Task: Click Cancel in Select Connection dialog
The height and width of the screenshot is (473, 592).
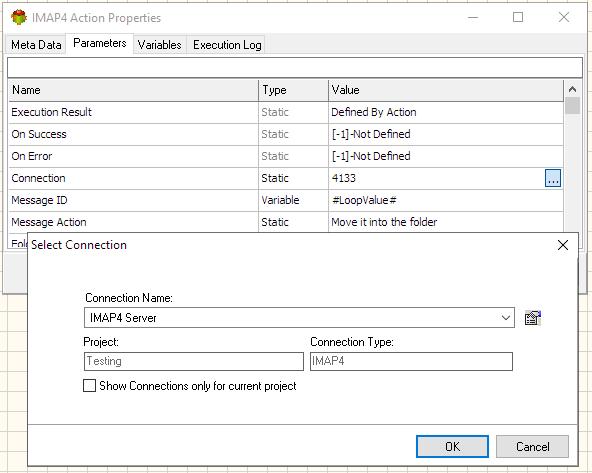Action: (x=532, y=447)
